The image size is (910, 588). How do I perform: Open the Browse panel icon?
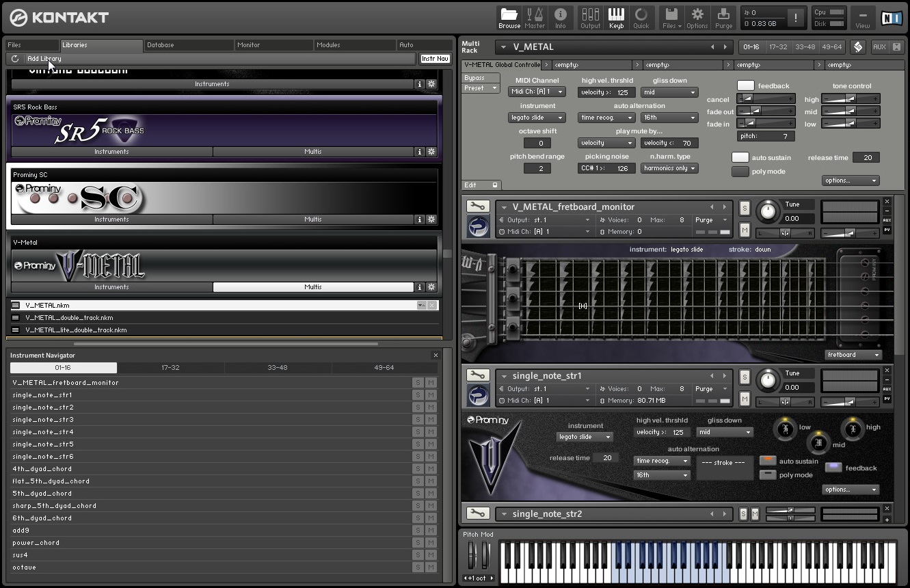pyautogui.click(x=509, y=18)
